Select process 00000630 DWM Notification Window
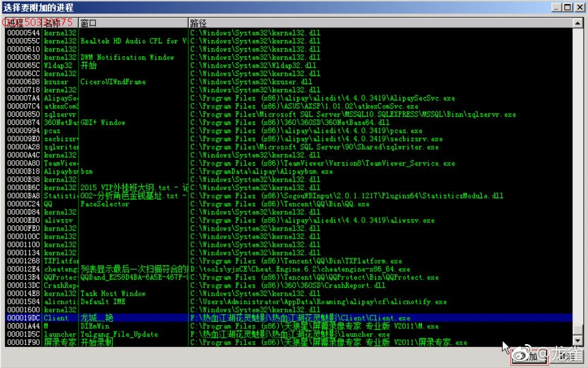Screen dimensions: 588x368 (x=289, y=57)
